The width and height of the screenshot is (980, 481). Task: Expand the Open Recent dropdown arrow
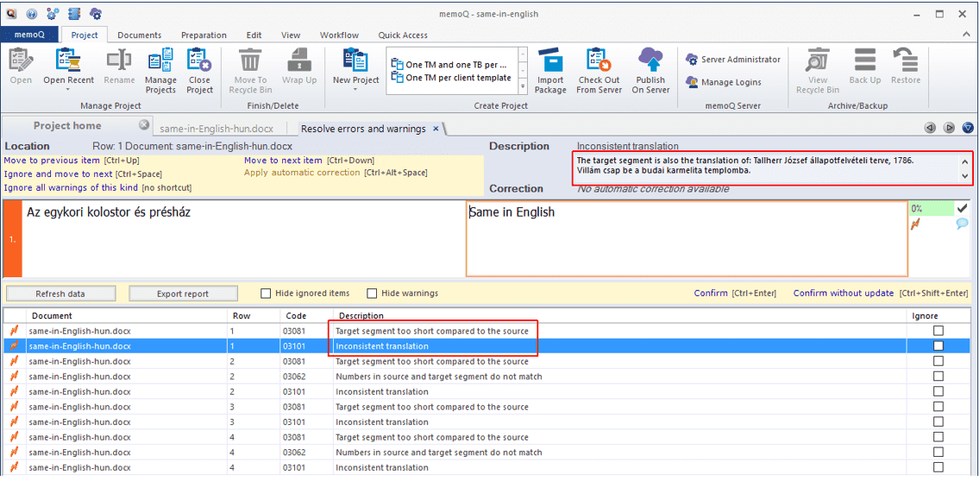pos(68,90)
